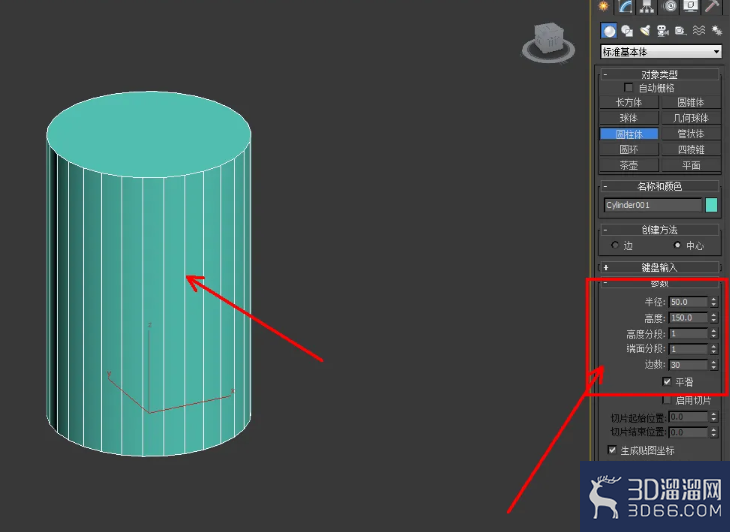This screenshot has width=730, height=532.
Task: Click the 高度 height spinner arrows
Action: coord(714,318)
